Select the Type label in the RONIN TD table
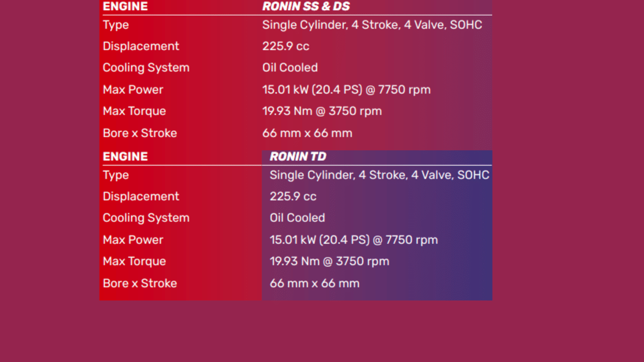The height and width of the screenshot is (362, 644). 116,175
